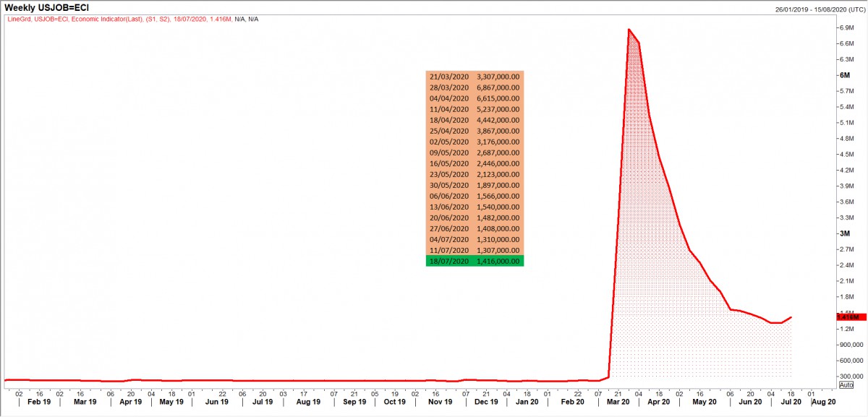Click the 28/03/2020 row showing 6,867,000.00

coord(475,87)
